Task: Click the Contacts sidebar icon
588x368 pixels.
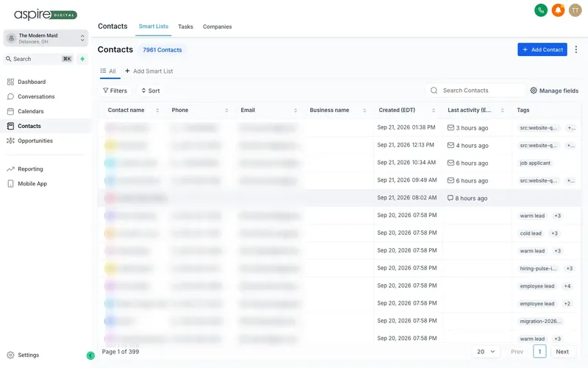Action: [x=10, y=126]
